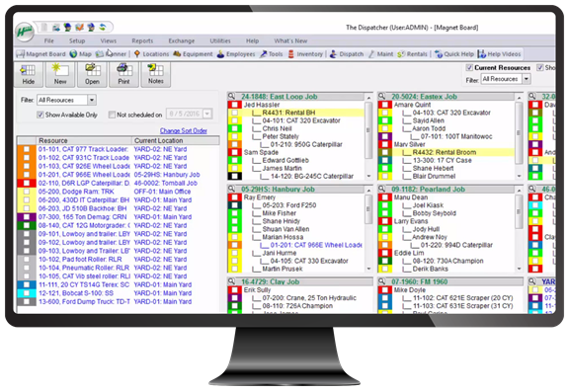This screenshot has height=392, width=569.
Task: Click the Notes button
Action: click(x=156, y=74)
